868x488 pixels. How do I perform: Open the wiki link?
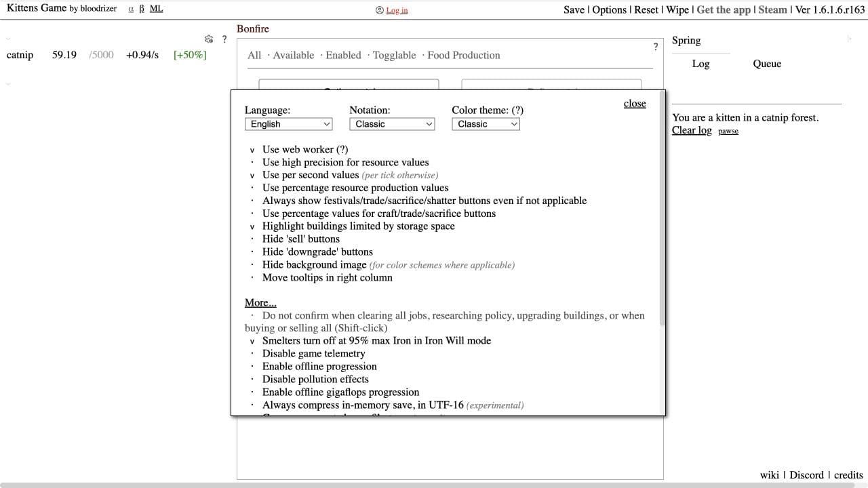point(770,475)
